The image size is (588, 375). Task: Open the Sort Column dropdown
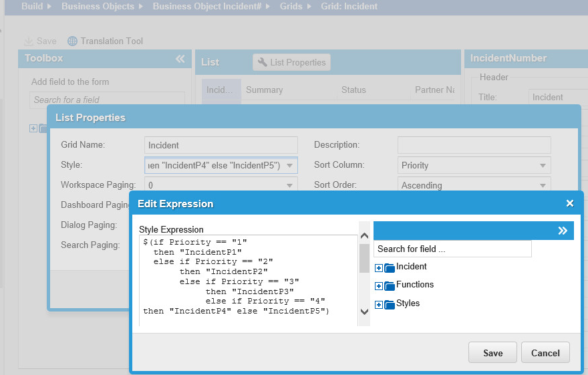(543, 166)
